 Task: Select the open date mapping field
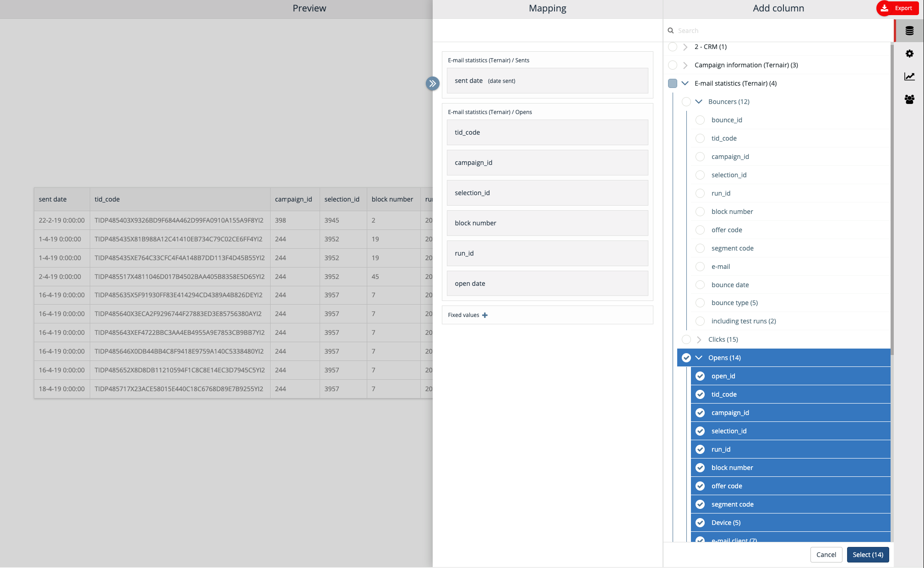[x=547, y=284]
